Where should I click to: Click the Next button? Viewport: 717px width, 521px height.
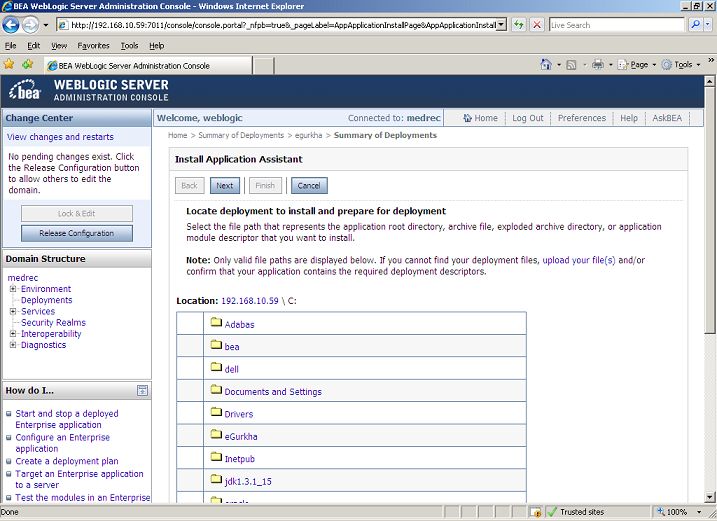(x=225, y=186)
